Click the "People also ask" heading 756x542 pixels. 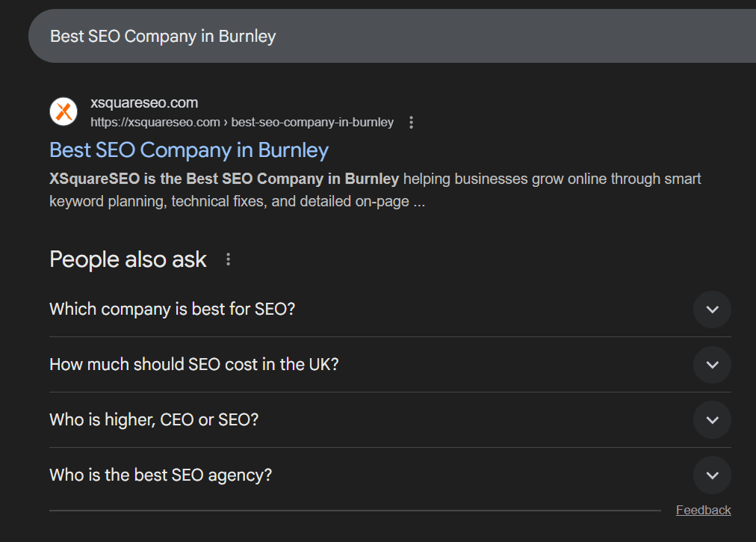point(127,259)
